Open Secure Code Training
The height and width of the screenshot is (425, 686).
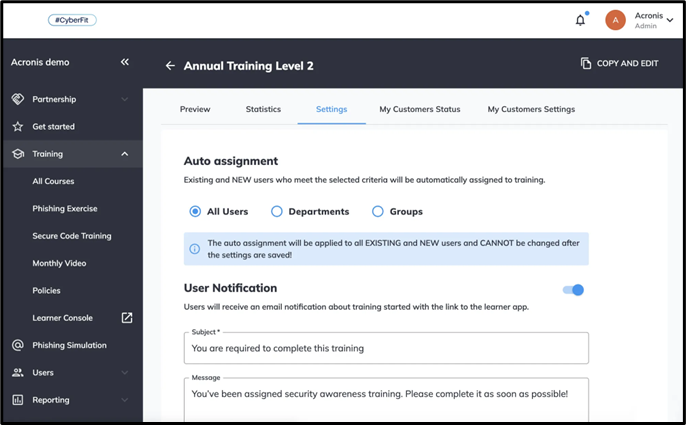coord(72,236)
